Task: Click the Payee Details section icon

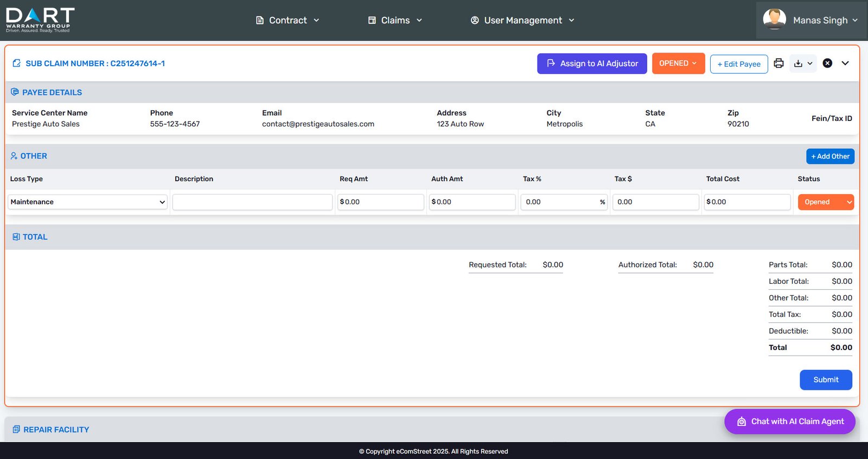Action: tap(15, 92)
